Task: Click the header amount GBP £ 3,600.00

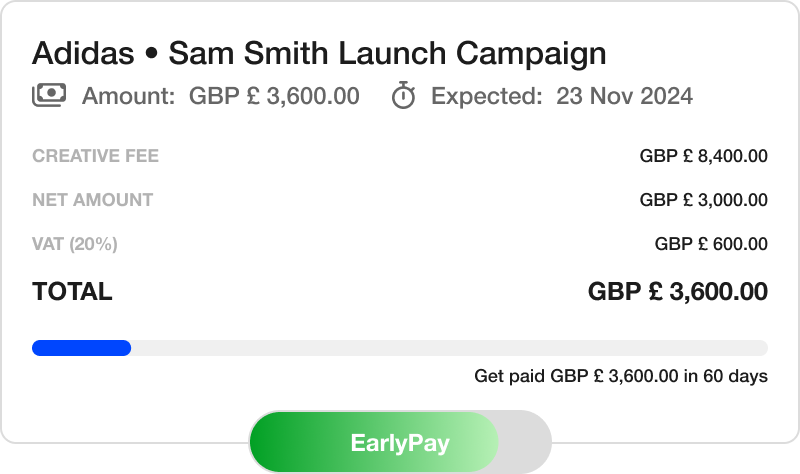Action: 274,96
